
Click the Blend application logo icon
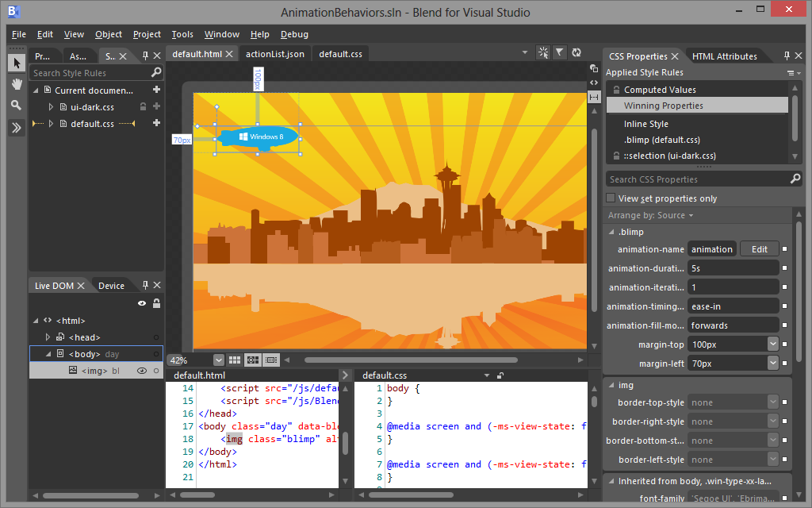[x=13, y=11]
